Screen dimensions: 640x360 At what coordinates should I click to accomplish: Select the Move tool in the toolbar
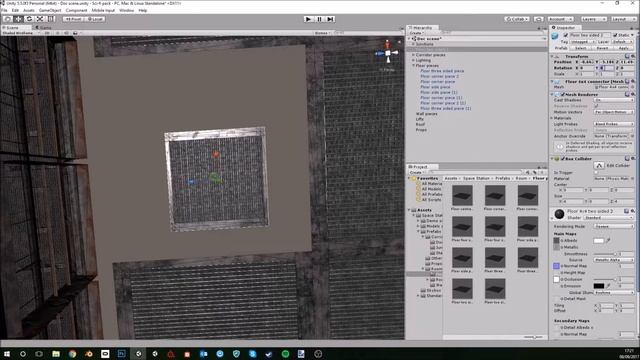click(x=18, y=19)
